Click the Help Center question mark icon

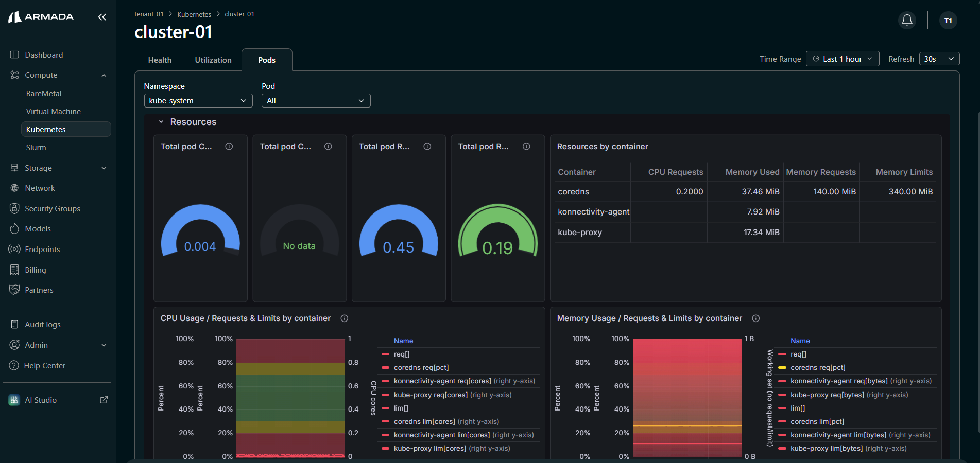[14, 365]
